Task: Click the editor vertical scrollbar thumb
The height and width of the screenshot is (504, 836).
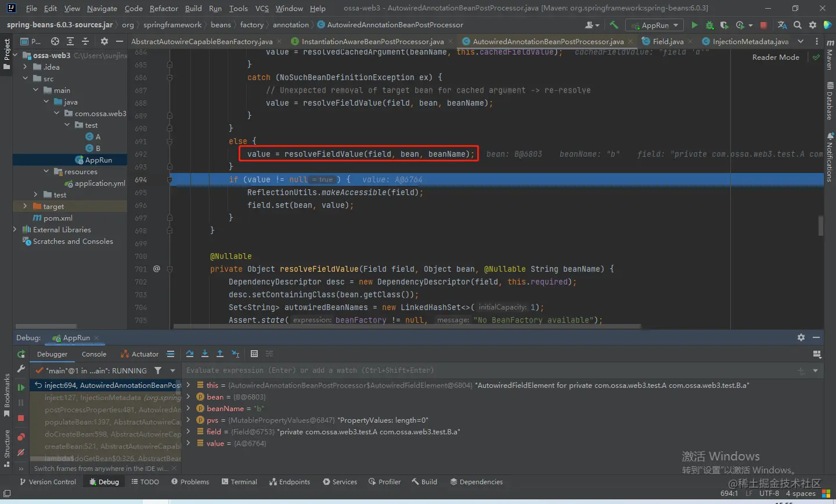Action: pos(821,225)
